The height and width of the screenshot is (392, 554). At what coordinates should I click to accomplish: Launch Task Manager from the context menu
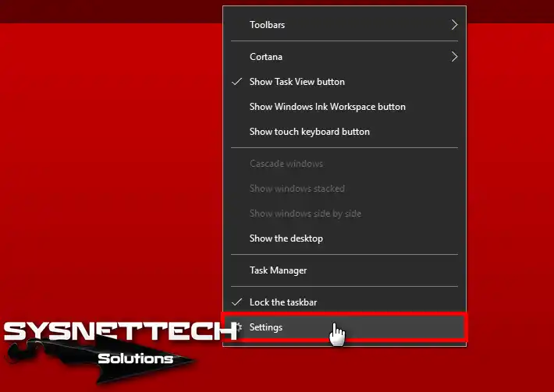pyautogui.click(x=344, y=270)
